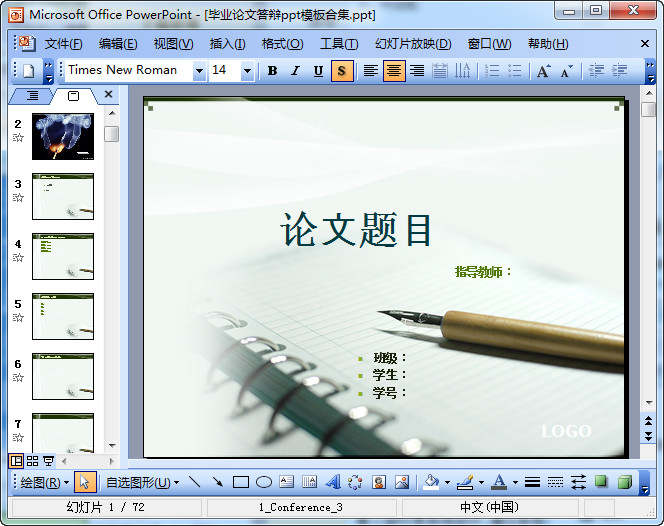Viewport: 664px width, 526px height.
Task: Click the 论文题目 title text
Action: [x=356, y=230]
